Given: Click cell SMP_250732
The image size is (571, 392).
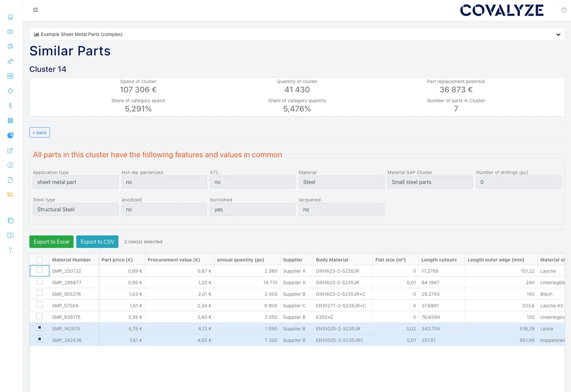Looking at the screenshot, I should click(74, 271).
